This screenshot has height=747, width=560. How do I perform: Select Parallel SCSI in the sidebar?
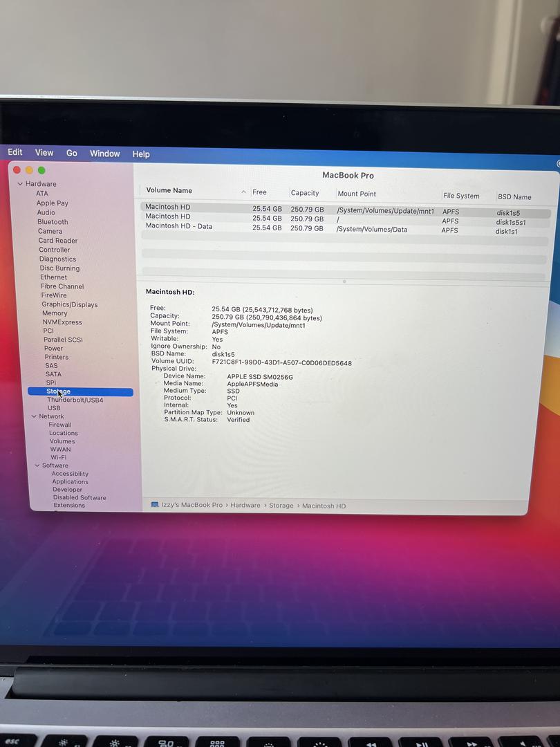pyautogui.click(x=64, y=340)
